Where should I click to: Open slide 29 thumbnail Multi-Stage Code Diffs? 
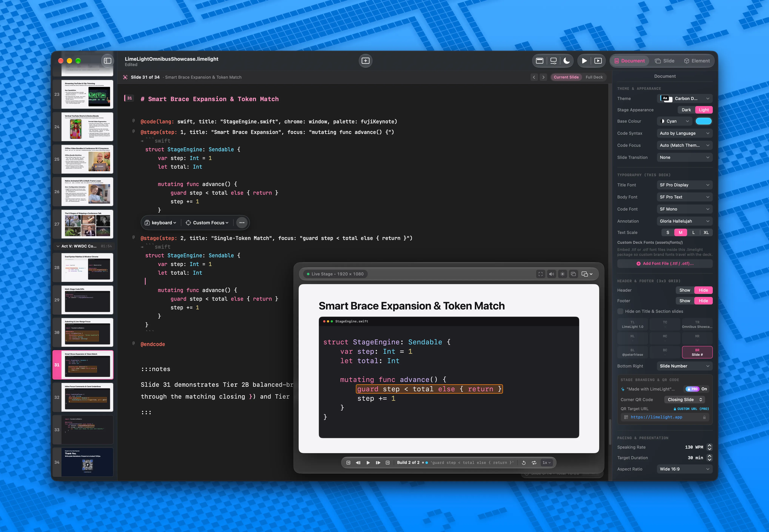coord(87,300)
